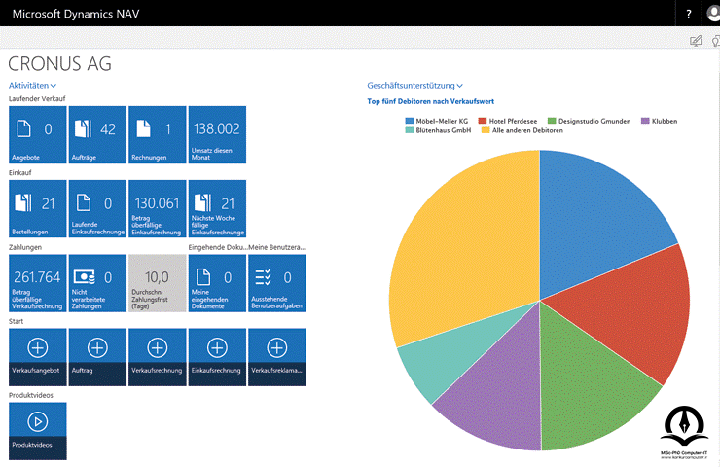This screenshot has height=467, width=720.
Task: Open Durchschn. Zahlungsfrist gray tile
Action: point(157,283)
